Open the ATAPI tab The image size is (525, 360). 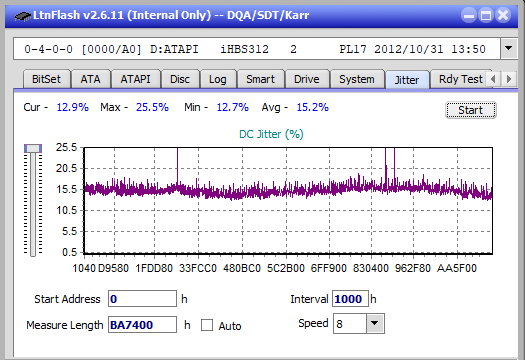click(135, 79)
